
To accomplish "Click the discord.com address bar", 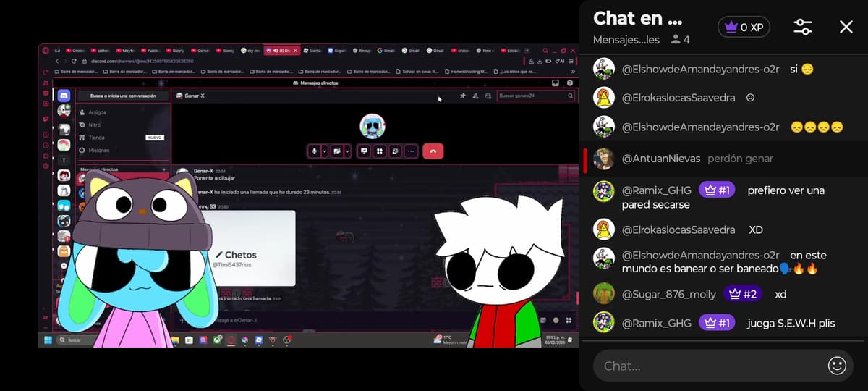I will coord(142,61).
